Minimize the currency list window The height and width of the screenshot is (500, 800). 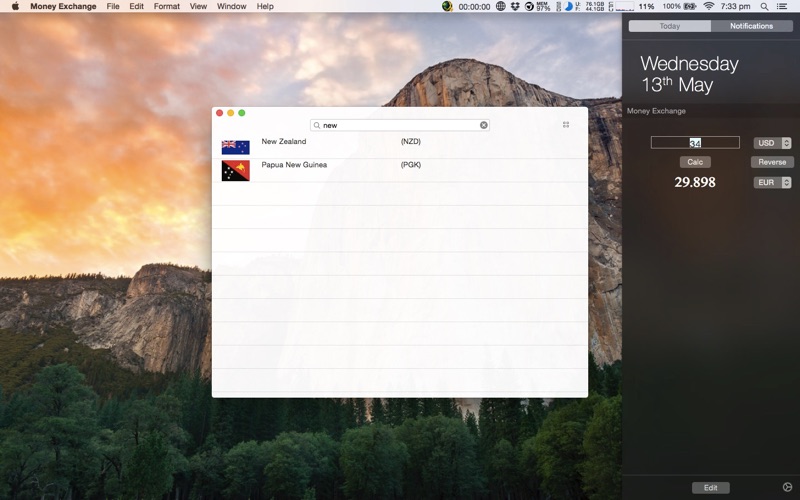[231, 113]
